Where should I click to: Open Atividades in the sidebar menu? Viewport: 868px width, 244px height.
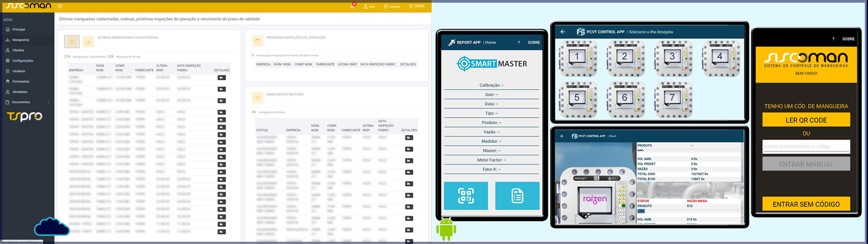27,92
